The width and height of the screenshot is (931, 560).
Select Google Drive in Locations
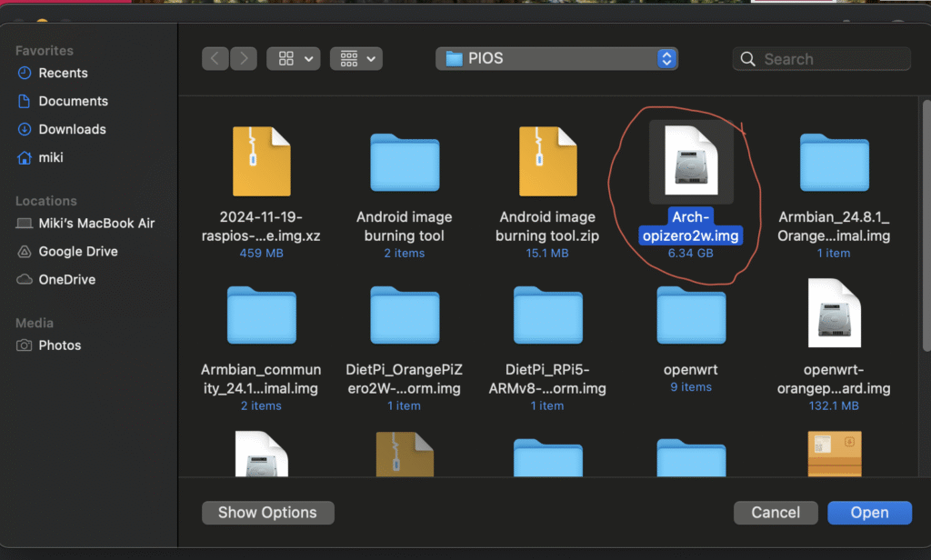[77, 251]
